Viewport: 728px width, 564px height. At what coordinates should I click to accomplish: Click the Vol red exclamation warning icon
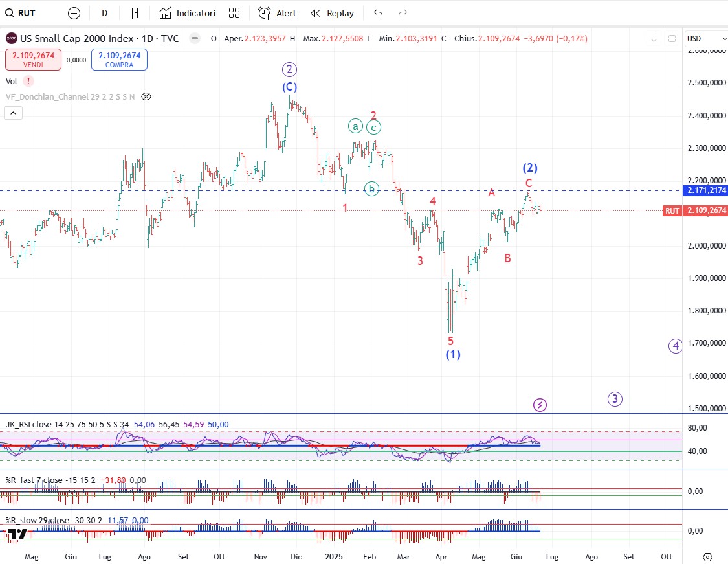click(x=28, y=82)
